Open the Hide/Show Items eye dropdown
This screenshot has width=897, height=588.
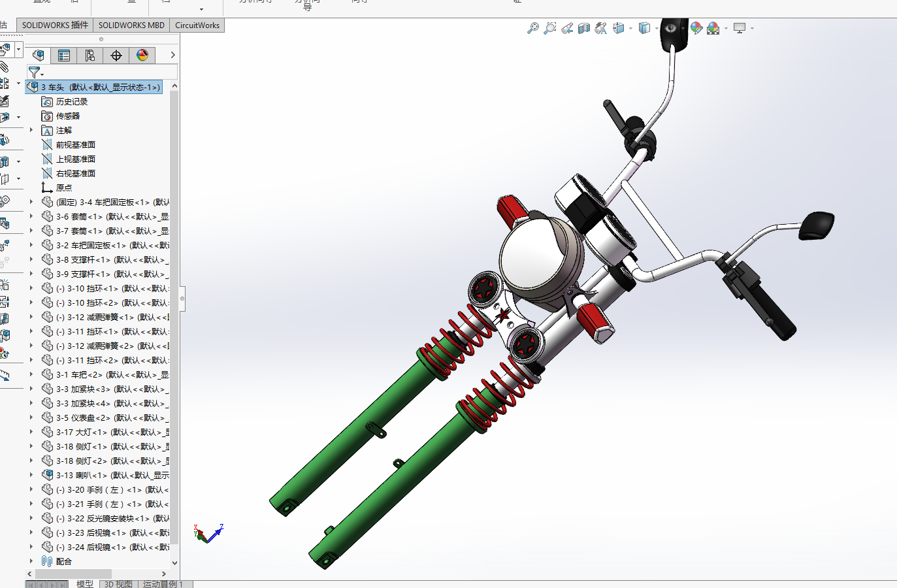pos(683,28)
